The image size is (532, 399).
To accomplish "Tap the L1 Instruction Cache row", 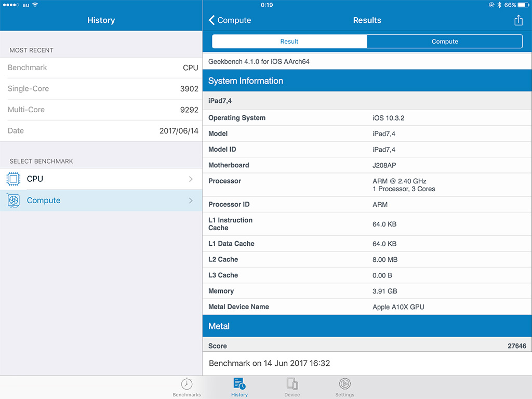I will coord(367,224).
